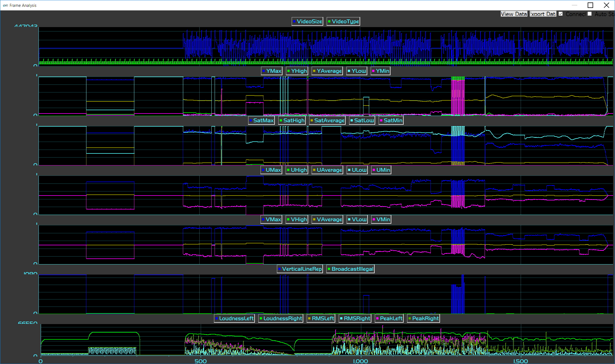Click the UMax legend item
The width and height of the screenshot is (615, 364).
[271, 170]
